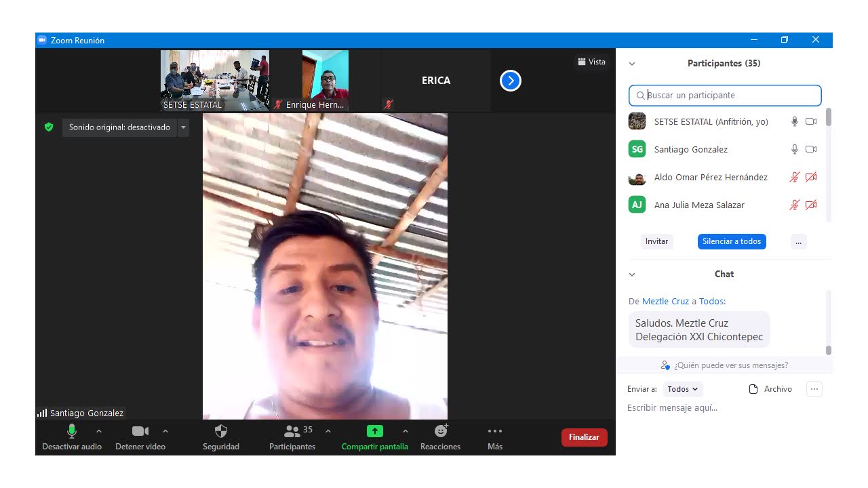Focus the Escribir mensaje aquí text field
This screenshot has width=868, height=488.
pyautogui.click(x=724, y=408)
